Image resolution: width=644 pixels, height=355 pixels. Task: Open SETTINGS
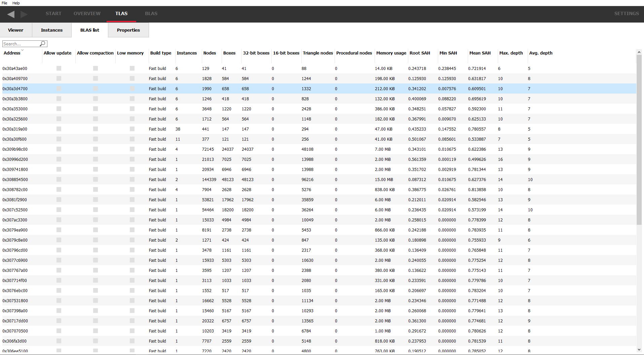click(627, 13)
